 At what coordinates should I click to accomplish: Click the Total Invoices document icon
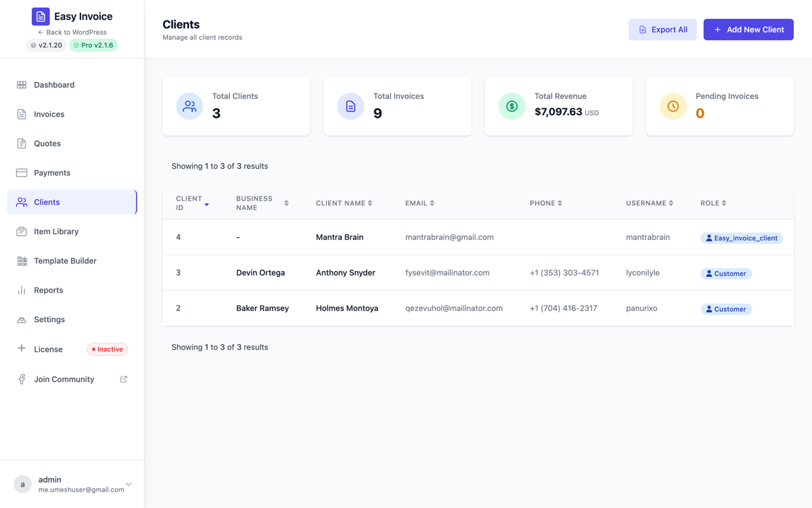pyautogui.click(x=351, y=106)
